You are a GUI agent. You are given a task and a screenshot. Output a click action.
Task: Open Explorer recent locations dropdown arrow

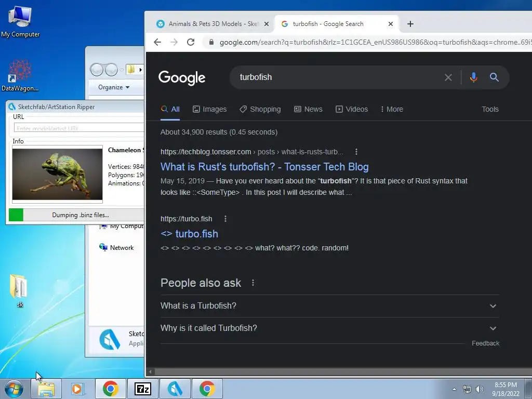click(122, 70)
